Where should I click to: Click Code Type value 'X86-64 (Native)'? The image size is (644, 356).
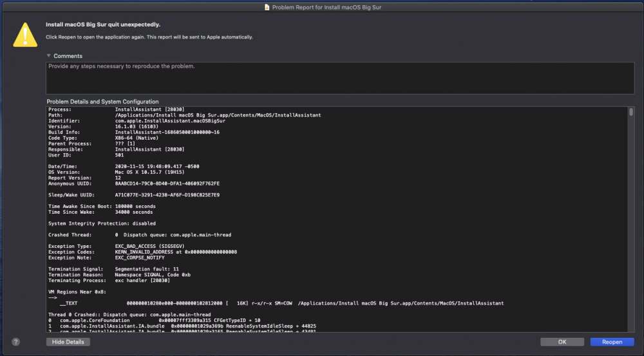(x=137, y=138)
